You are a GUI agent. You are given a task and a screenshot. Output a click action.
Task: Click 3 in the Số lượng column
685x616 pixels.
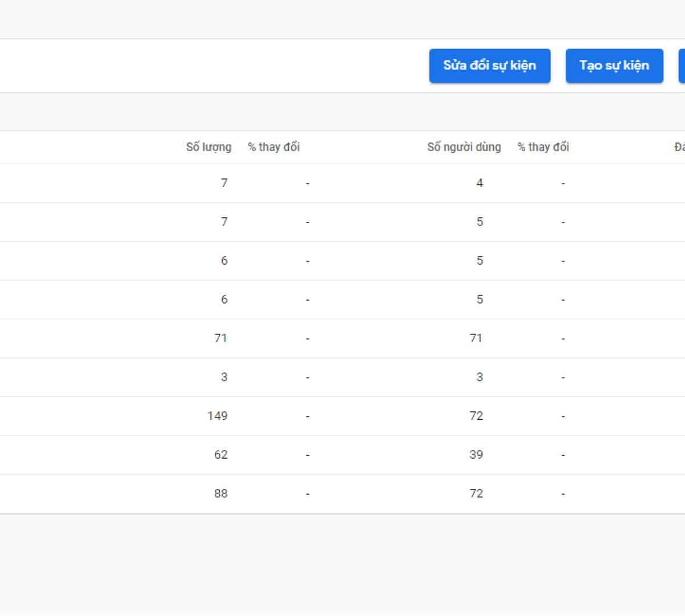click(x=224, y=377)
